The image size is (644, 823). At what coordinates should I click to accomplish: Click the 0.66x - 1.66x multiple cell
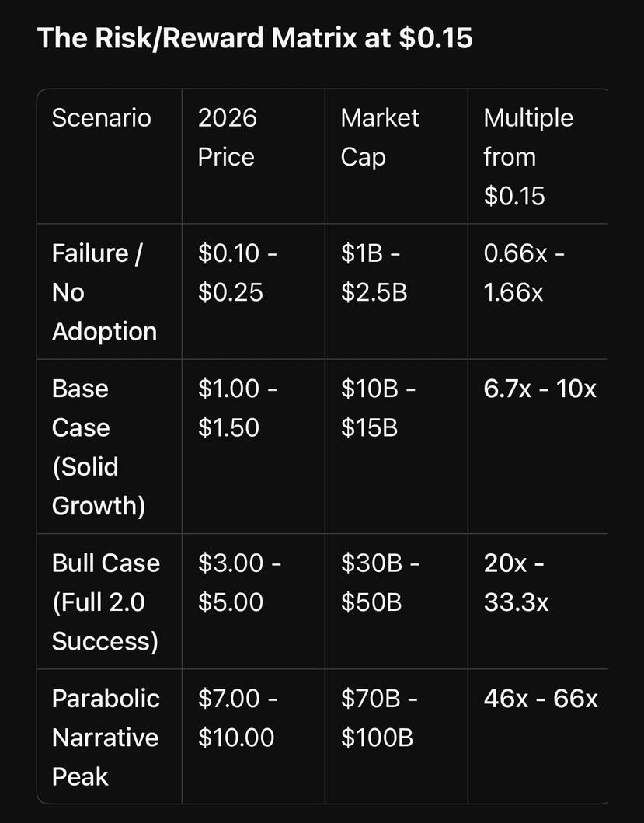pos(524,273)
